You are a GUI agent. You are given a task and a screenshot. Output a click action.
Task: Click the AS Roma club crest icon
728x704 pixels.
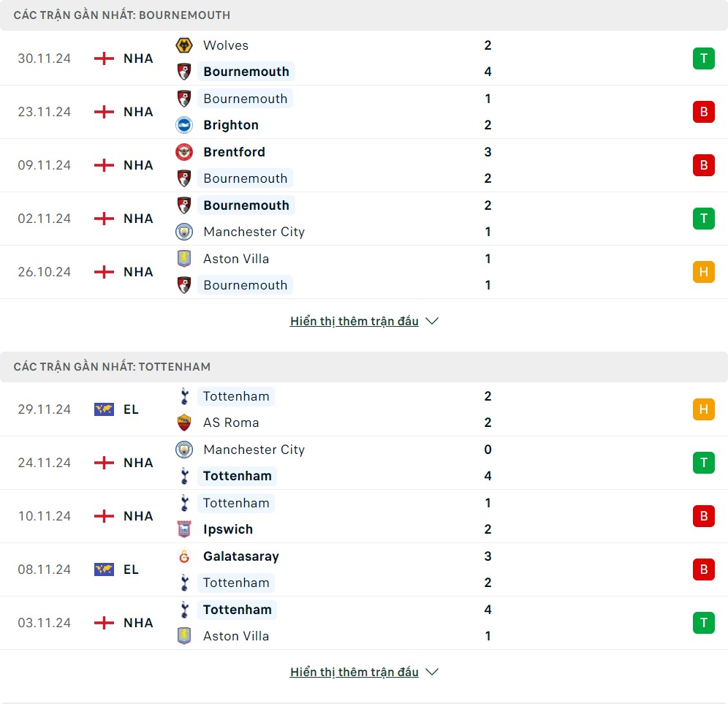tap(184, 423)
